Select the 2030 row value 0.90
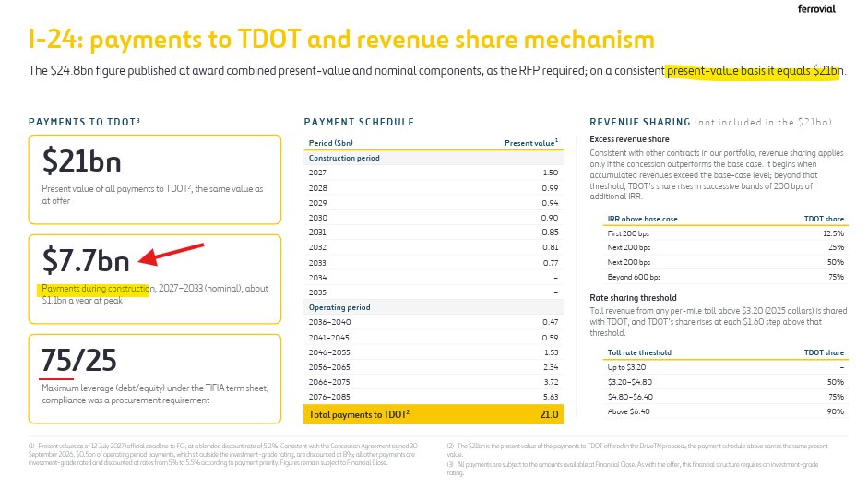The width and height of the screenshot is (868, 489). point(550,218)
